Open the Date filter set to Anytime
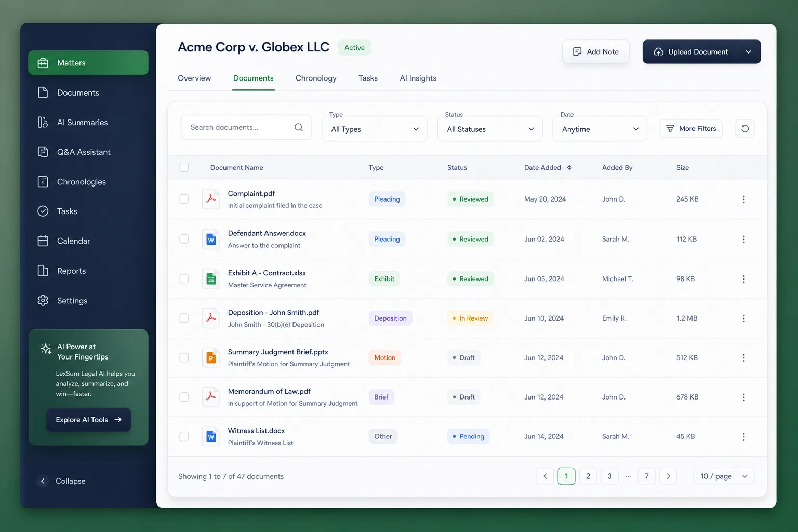This screenshot has height=532, width=798. (x=600, y=129)
